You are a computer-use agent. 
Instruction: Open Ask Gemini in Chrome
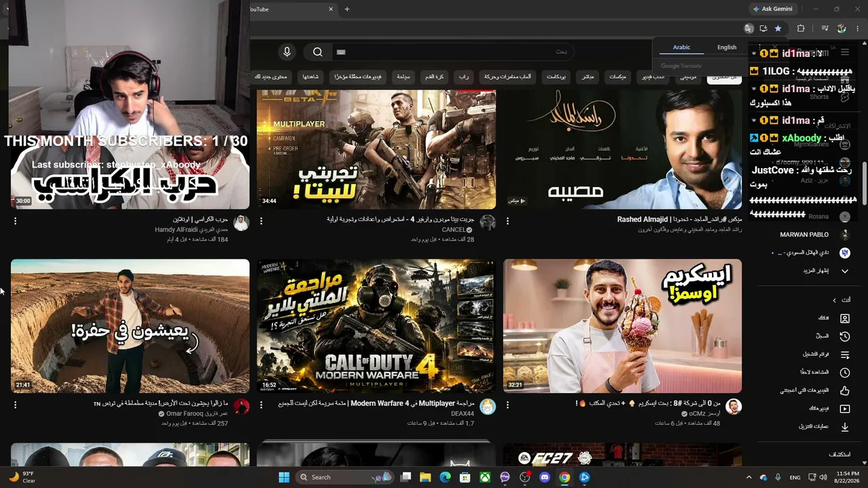click(772, 9)
